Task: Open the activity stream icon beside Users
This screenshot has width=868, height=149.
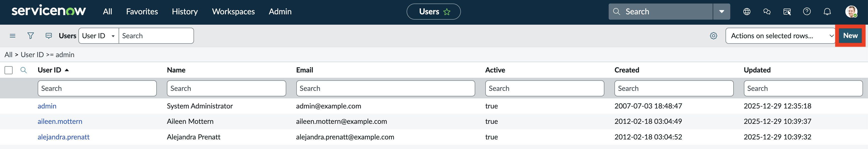Action: [x=49, y=36]
